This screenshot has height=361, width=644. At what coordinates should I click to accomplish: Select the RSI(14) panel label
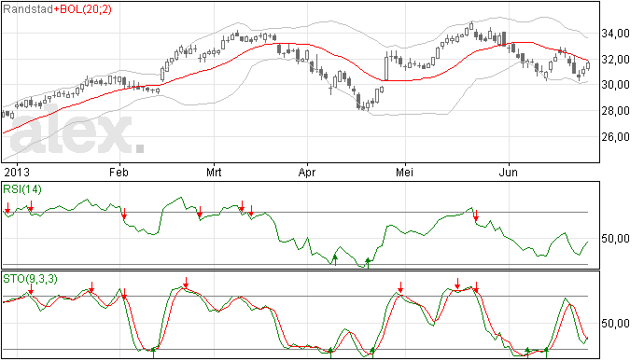(22, 189)
